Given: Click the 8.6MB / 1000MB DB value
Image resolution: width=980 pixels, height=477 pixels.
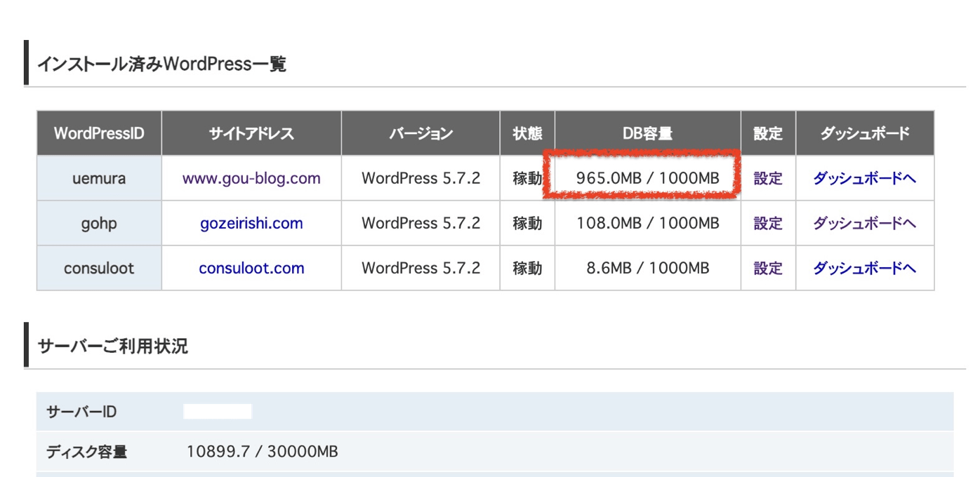Looking at the screenshot, I should (x=647, y=268).
